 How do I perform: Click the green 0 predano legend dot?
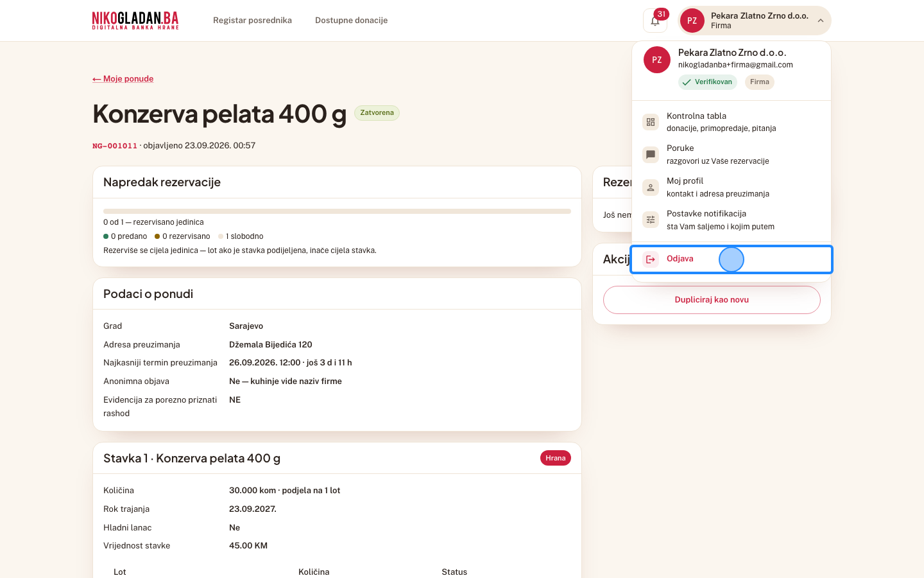pyautogui.click(x=106, y=236)
